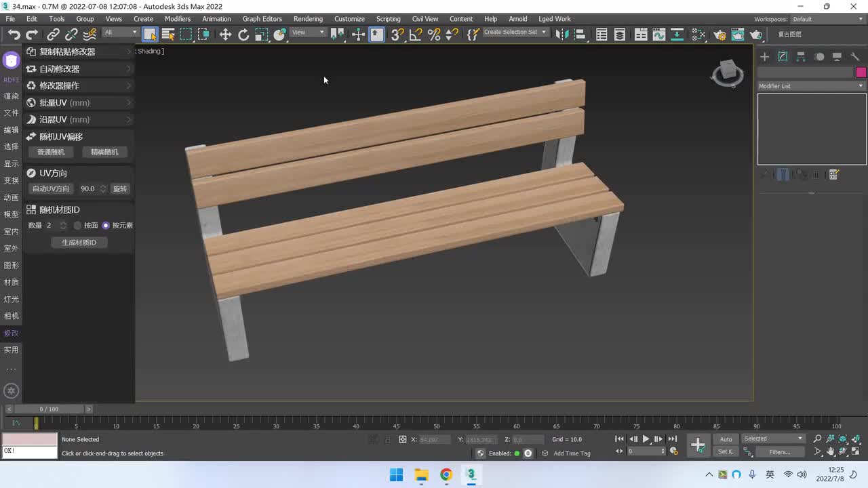Image resolution: width=868 pixels, height=488 pixels.
Task: Switch to Hierarchy panel icon
Action: click(801, 57)
